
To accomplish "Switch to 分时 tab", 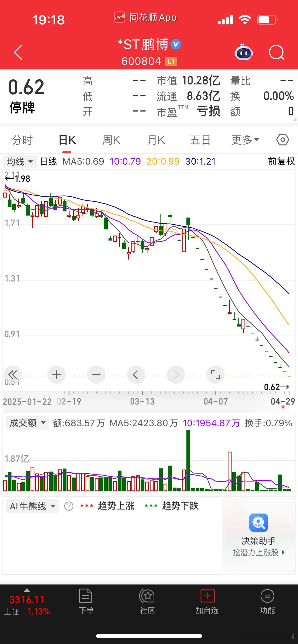I will (x=22, y=140).
